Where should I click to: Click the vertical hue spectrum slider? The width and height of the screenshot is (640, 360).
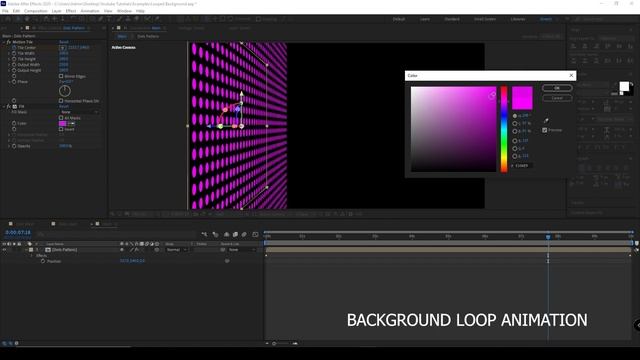[x=504, y=129]
